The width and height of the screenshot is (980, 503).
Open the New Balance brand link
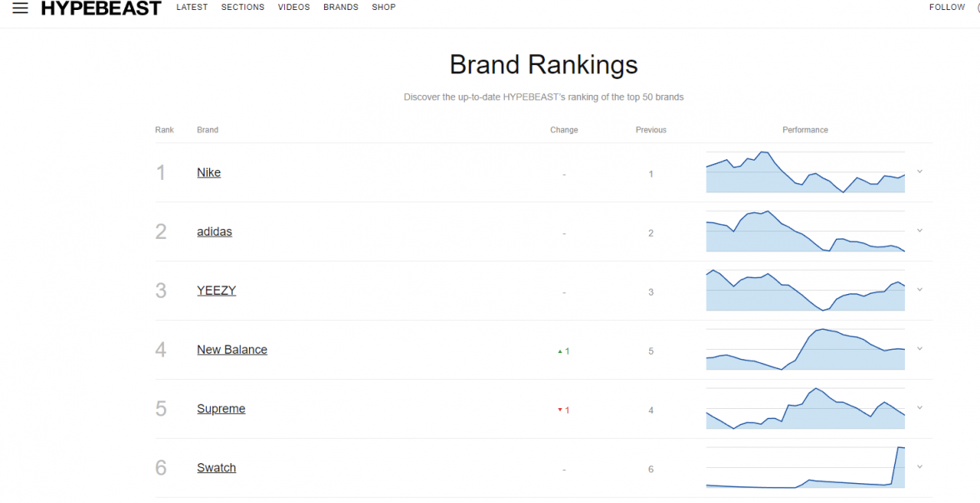(x=232, y=350)
